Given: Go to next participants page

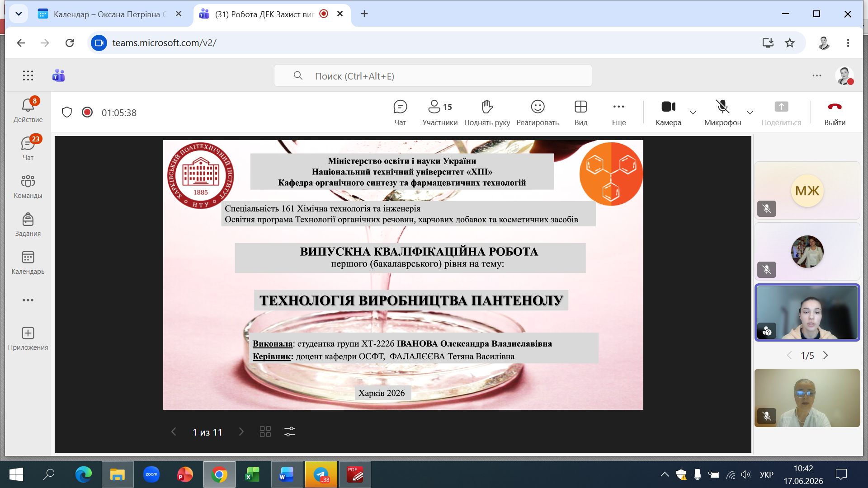Looking at the screenshot, I should [826, 355].
